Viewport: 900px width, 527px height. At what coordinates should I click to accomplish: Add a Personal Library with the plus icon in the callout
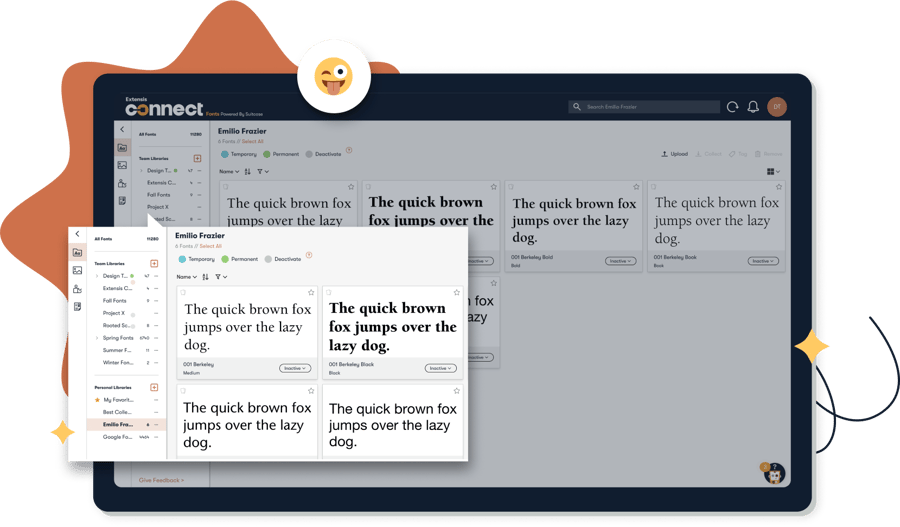pos(154,388)
